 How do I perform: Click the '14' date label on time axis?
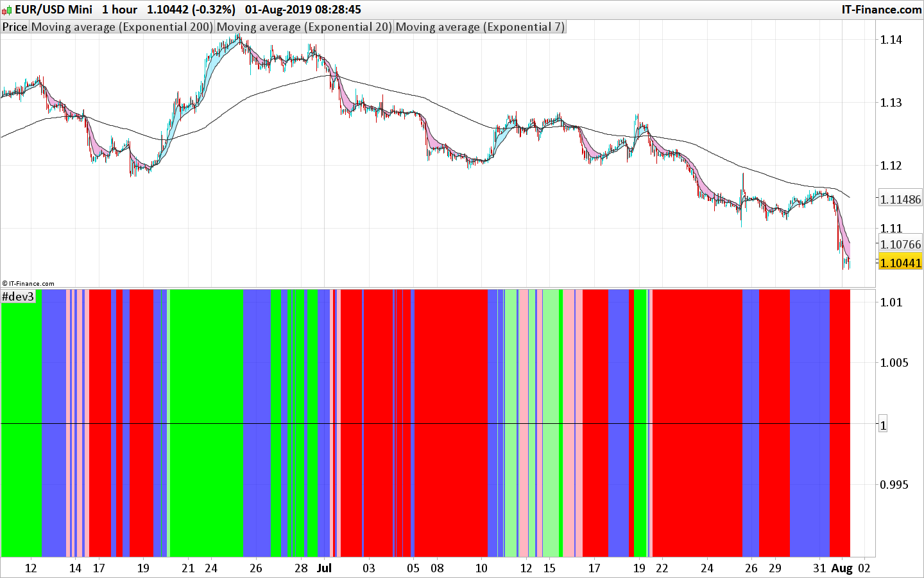(76, 568)
